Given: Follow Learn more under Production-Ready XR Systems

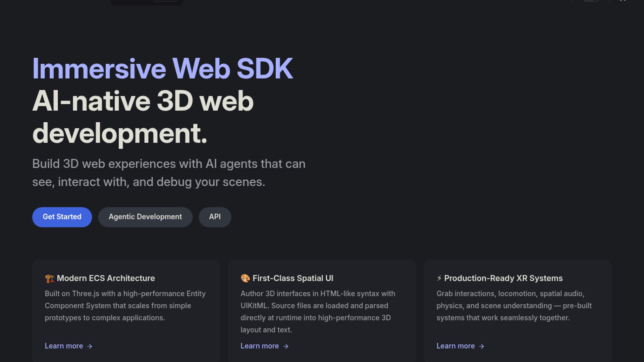Looking at the screenshot, I should [460, 346].
